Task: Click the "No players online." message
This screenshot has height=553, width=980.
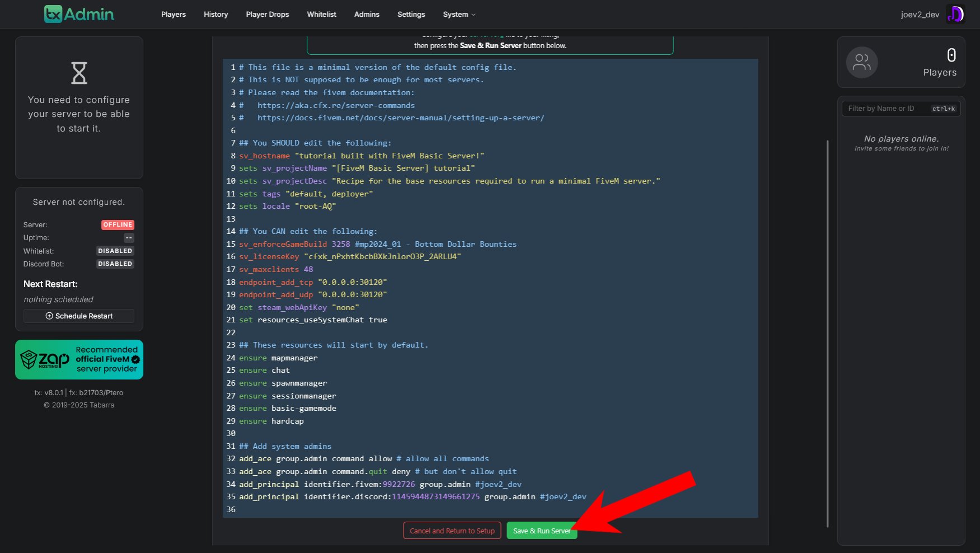Action: (x=901, y=139)
